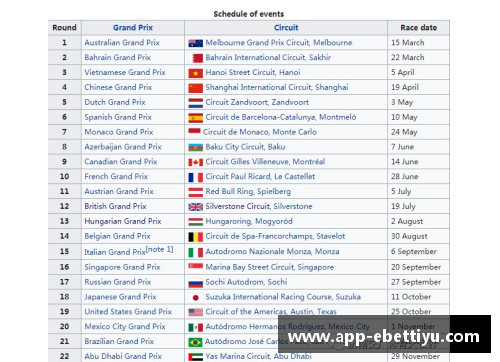Click the Azerbaijan flag beside Baku City Circuit
Image resolution: width=500 pixels, height=362 pixels.
195,147
